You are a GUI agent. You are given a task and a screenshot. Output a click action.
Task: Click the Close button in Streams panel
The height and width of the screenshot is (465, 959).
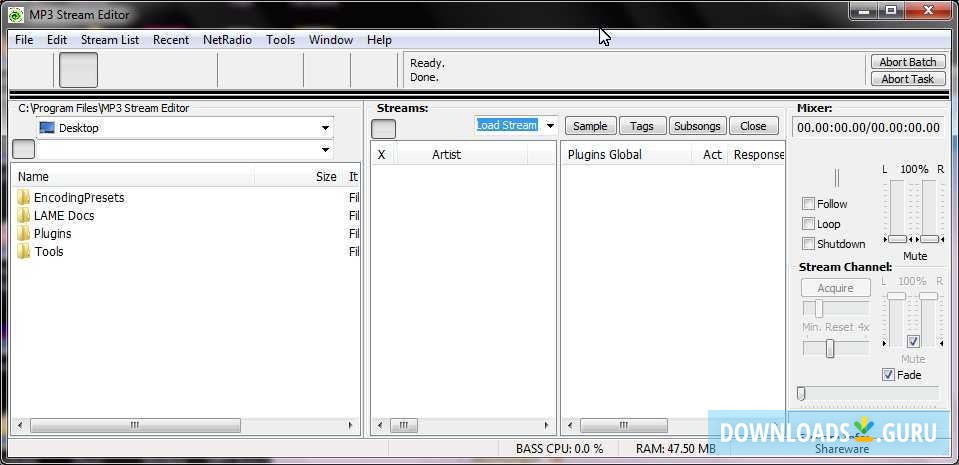pyautogui.click(x=754, y=126)
